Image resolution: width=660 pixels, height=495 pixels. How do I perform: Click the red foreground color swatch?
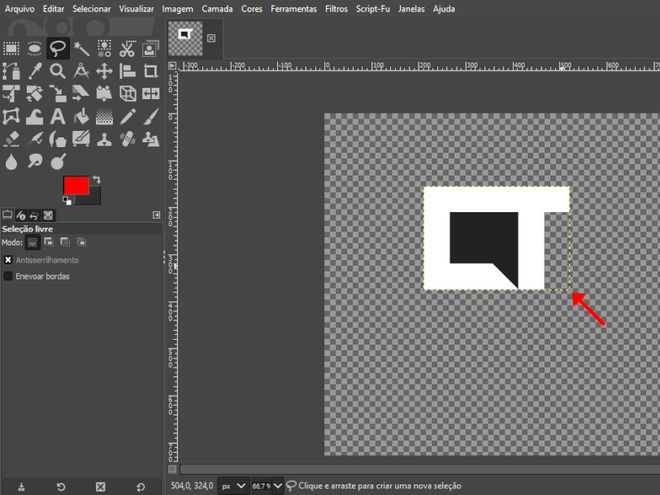tap(76, 185)
